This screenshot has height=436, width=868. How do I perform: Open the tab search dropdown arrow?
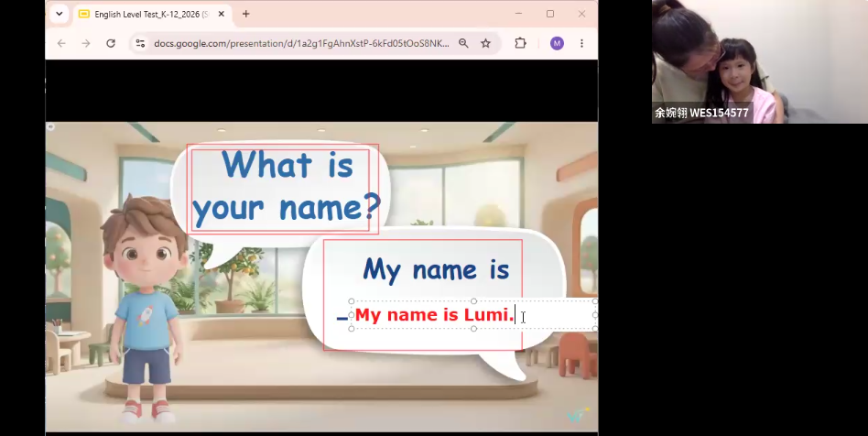60,14
